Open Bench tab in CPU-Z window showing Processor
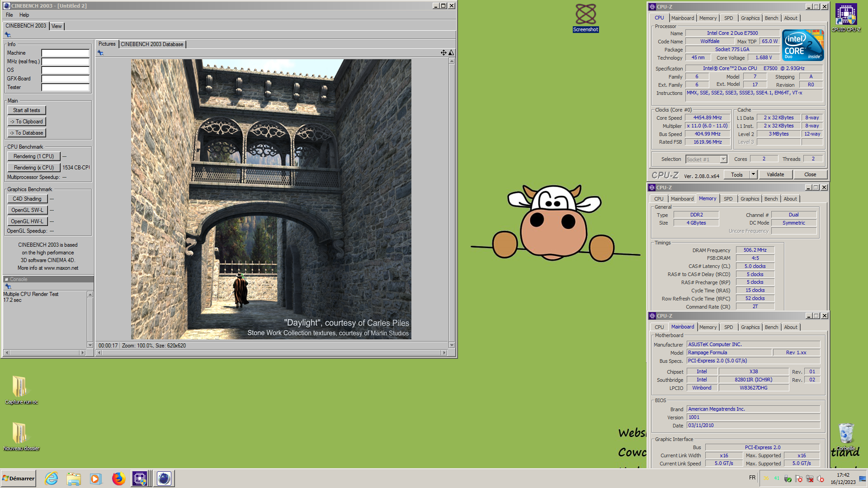The image size is (868, 488). click(x=771, y=18)
